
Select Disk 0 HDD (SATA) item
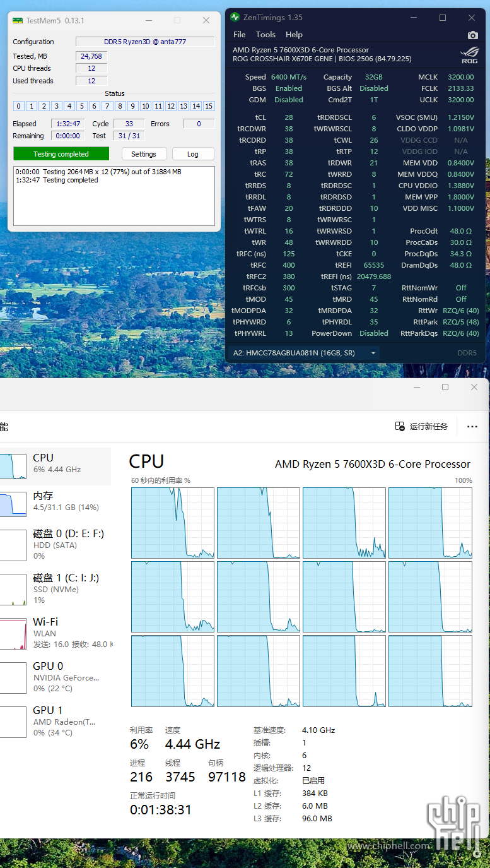tap(55, 544)
